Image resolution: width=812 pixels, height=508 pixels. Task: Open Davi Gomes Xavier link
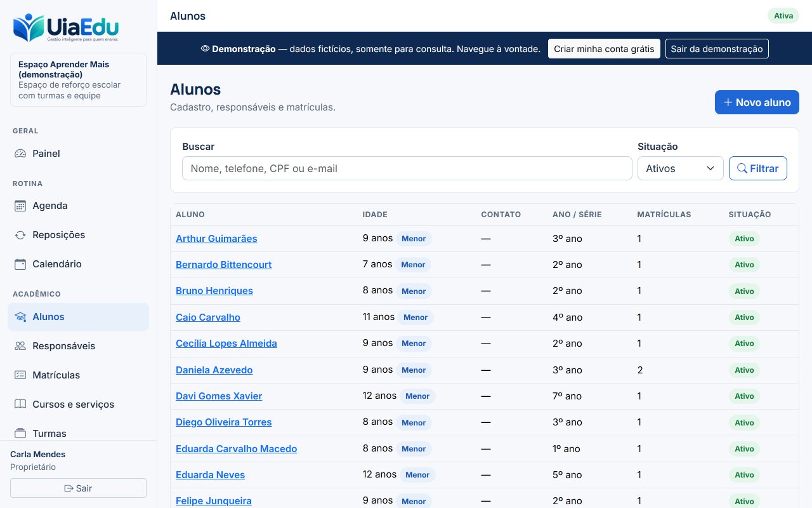tap(219, 396)
